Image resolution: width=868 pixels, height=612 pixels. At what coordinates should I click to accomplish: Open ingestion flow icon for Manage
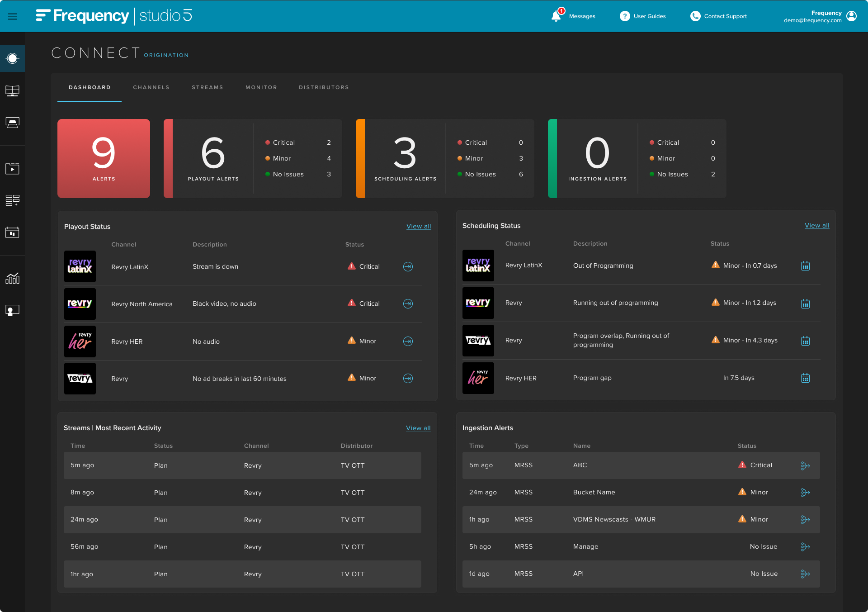(805, 547)
